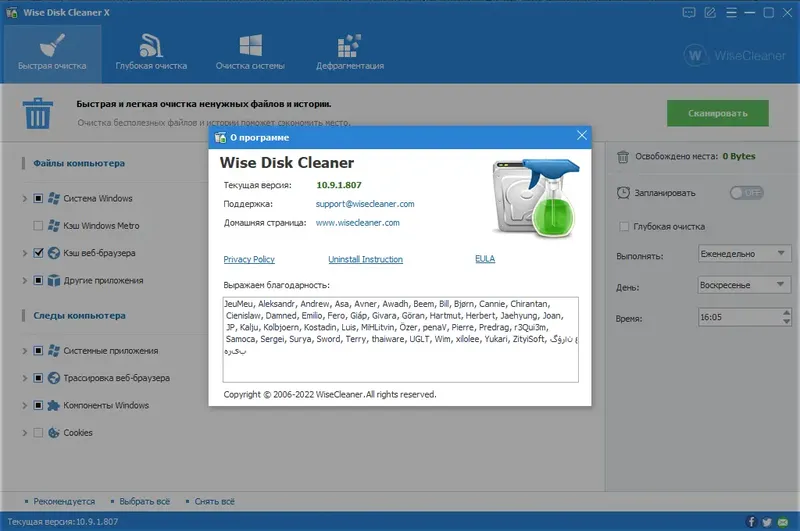This screenshot has height=531, width=800.
Task: Click the Другие приложения box icon
Action: [x=54, y=281]
